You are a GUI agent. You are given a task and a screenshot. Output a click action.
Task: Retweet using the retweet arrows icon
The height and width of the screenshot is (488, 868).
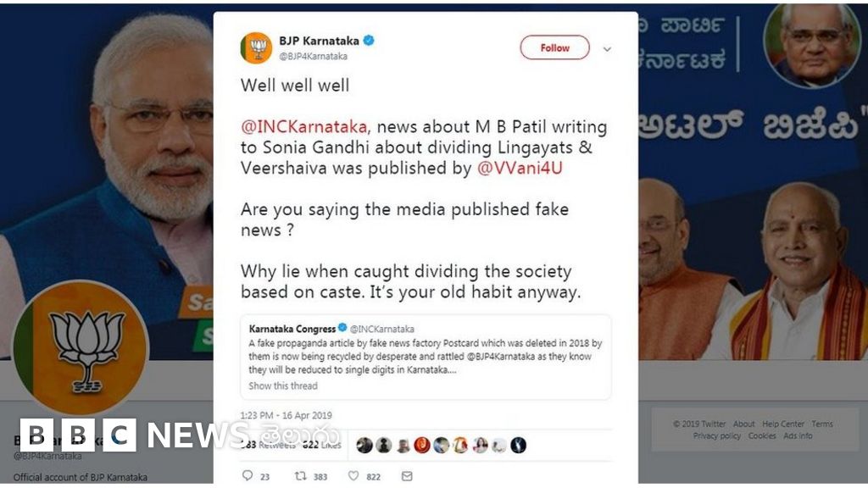click(x=301, y=475)
